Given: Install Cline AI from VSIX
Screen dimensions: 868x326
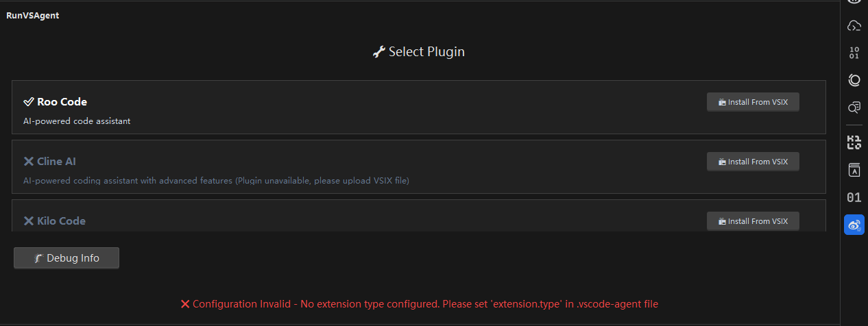Looking at the screenshot, I should point(753,162).
